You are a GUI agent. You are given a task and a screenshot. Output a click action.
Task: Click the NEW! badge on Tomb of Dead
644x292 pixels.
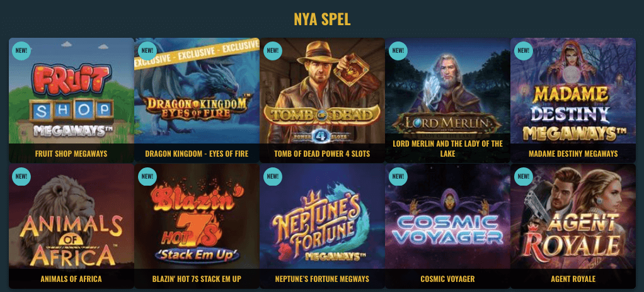point(272,51)
